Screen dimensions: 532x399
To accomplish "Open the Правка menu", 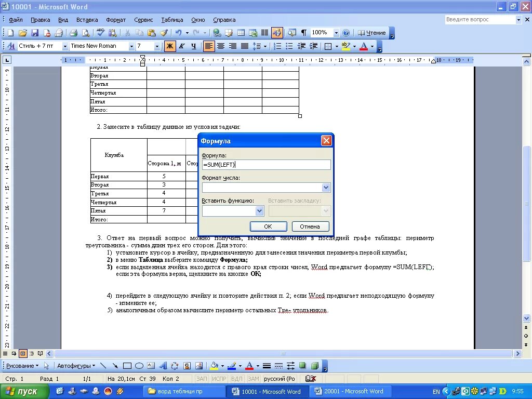I will click(x=41, y=20).
